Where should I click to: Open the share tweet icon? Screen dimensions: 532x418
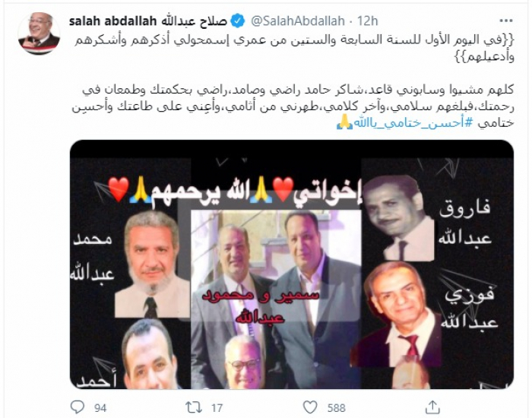(432, 407)
